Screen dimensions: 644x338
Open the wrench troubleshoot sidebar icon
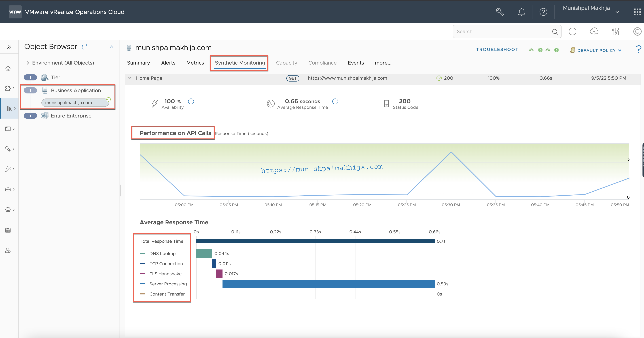(x=8, y=149)
